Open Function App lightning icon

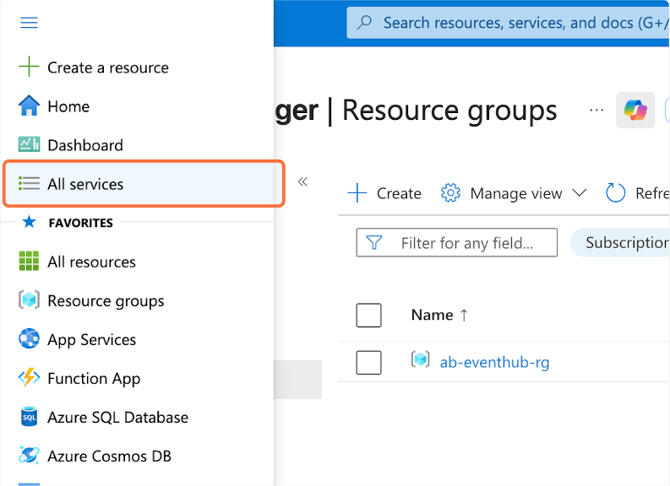pos(29,378)
